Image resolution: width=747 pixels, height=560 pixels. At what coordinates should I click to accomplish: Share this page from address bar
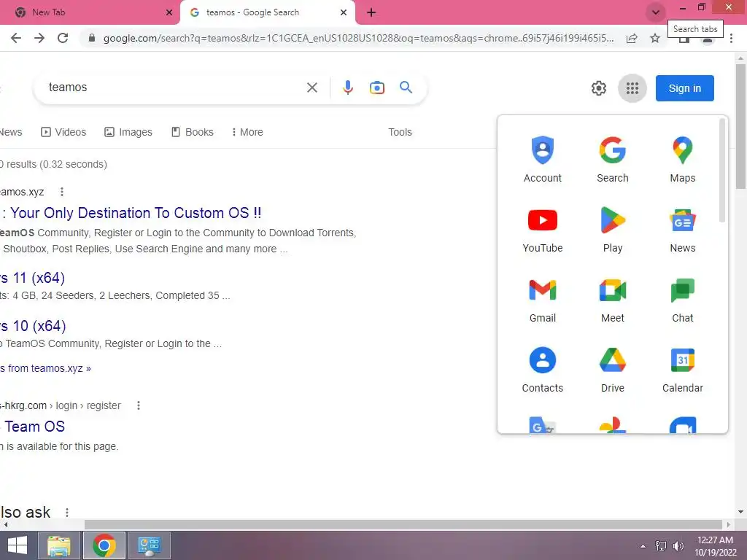tap(632, 38)
